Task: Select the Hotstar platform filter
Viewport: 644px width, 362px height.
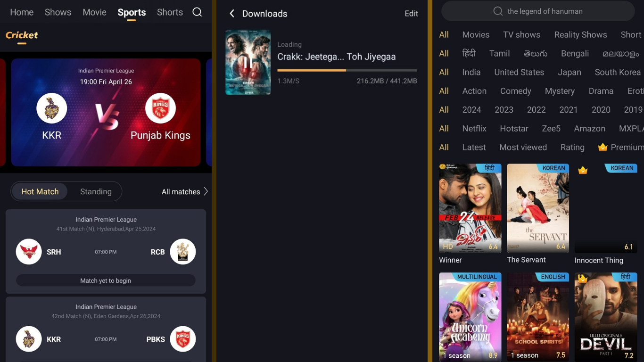Action: click(514, 129)
